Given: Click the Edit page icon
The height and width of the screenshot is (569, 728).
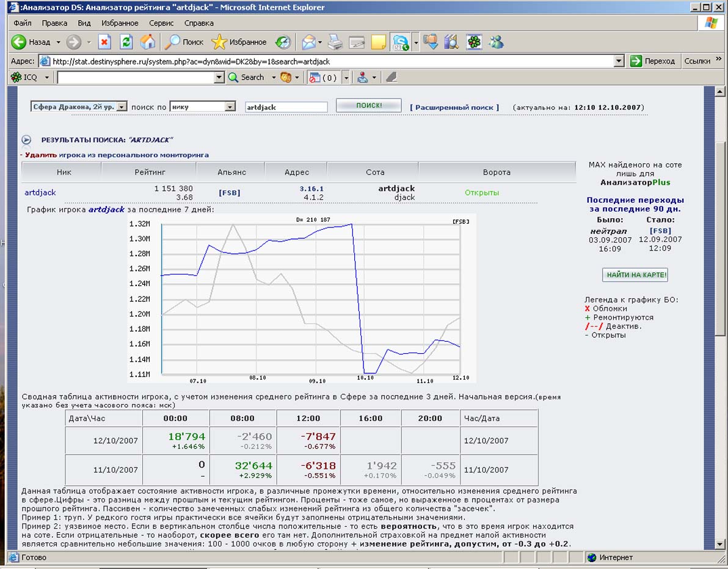Looking at the screenshot, I should pos(357,42).
